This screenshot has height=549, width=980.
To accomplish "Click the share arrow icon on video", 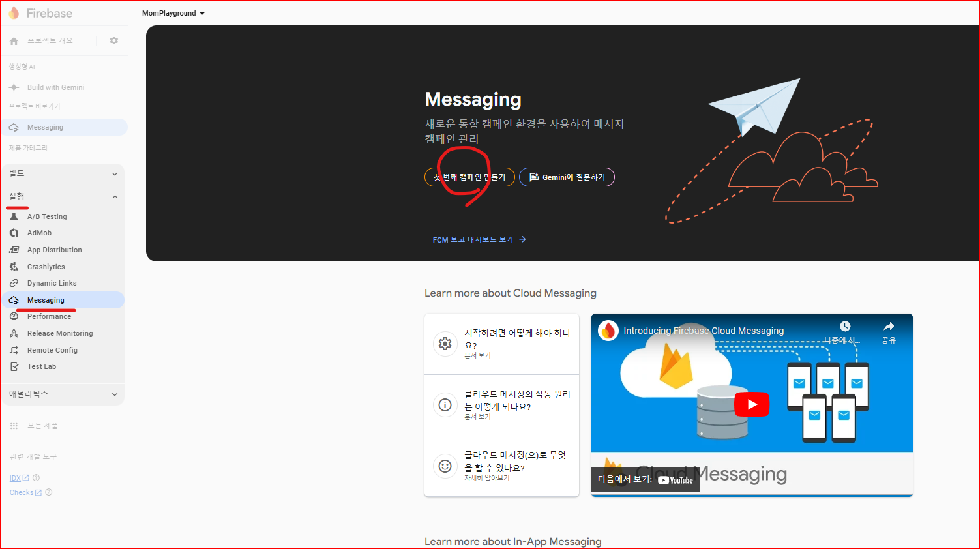I will (x=889, y=327).
